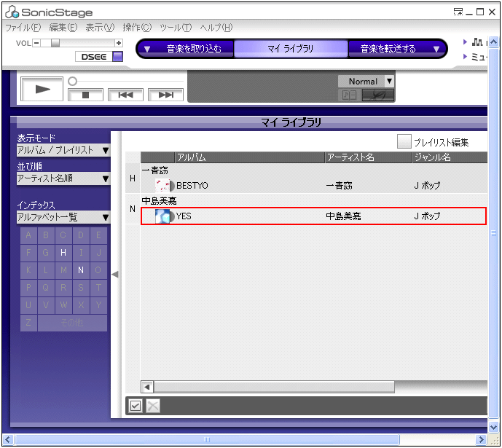Open the 表示モード display mode dropdown
This screenshot has height=448, width=502.
[x=63, y=150]
